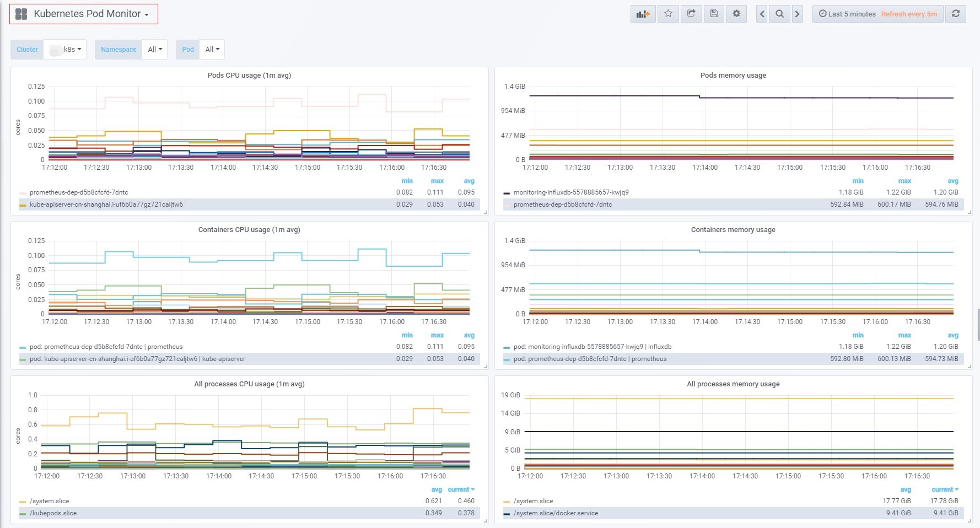Refresh the dashboard now

(956, 14)
